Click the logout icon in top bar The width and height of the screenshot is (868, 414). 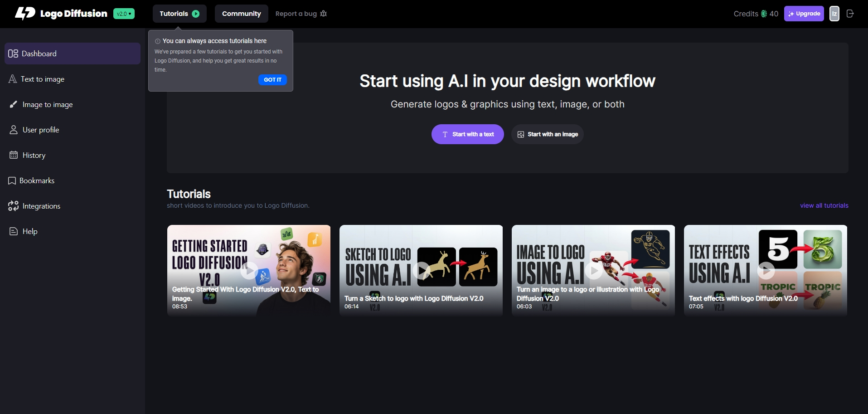click(850, 14)
